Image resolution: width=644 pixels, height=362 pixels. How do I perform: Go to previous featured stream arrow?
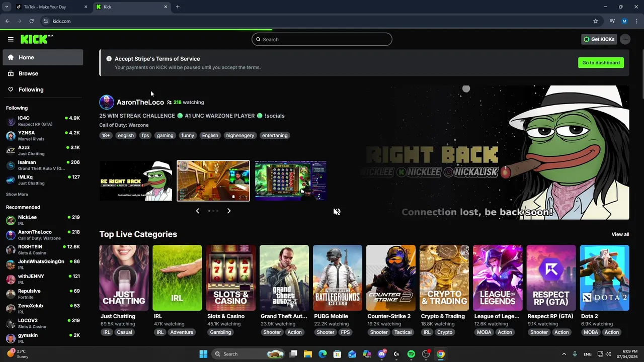click(x=198, y=211)
